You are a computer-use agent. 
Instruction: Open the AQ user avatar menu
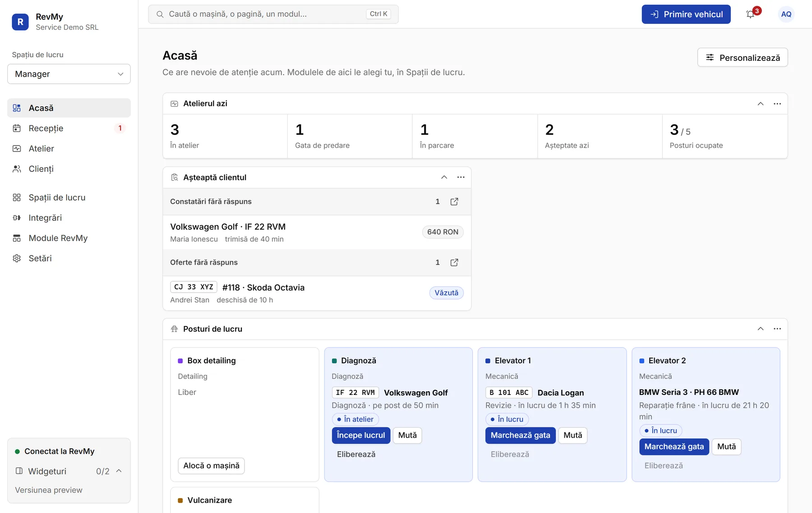(786, 14)
